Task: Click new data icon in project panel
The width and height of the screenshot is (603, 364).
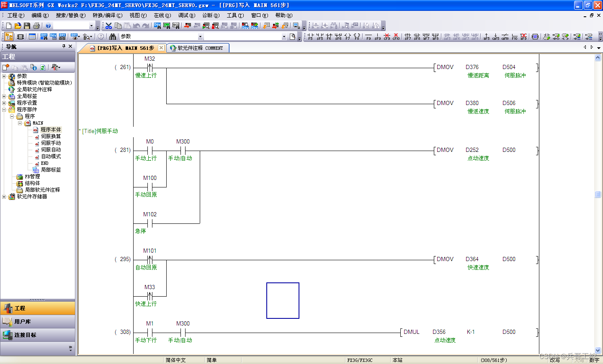Action: 6,67
